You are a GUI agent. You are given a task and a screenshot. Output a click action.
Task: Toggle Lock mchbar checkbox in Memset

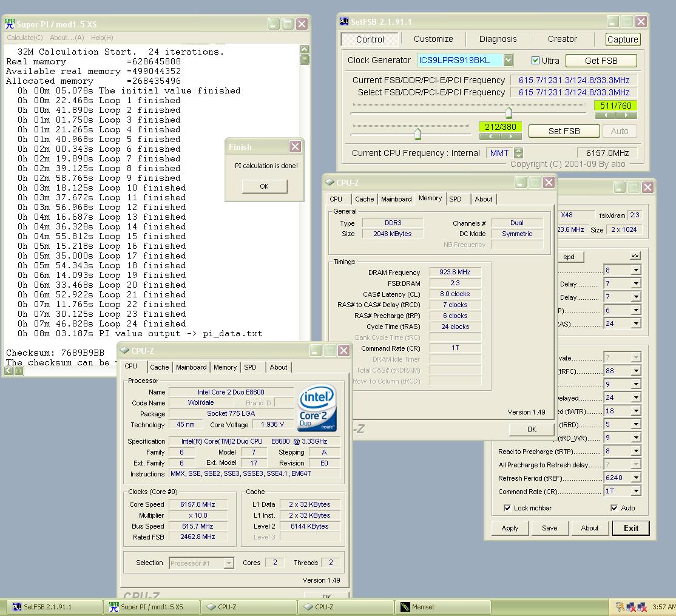click(507, 508)
